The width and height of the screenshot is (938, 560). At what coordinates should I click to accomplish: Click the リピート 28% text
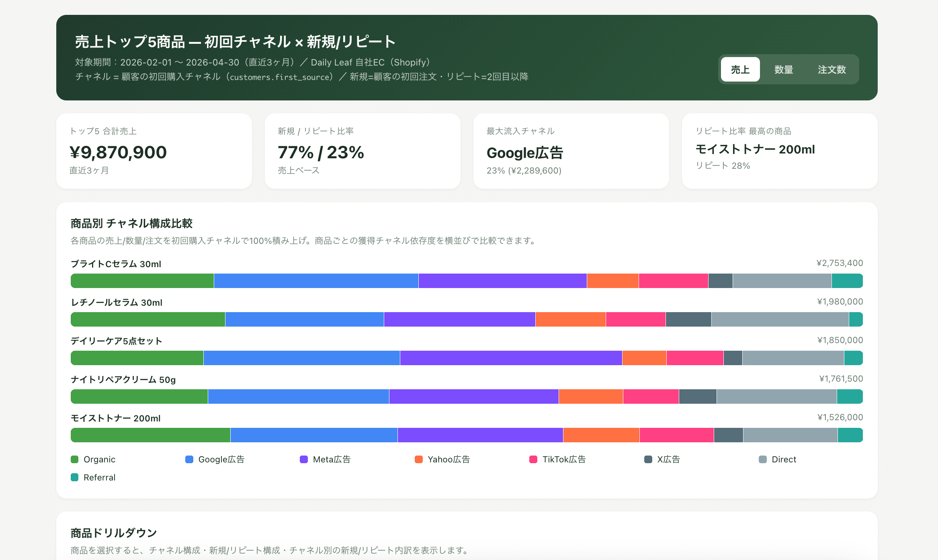coord(723,166)
